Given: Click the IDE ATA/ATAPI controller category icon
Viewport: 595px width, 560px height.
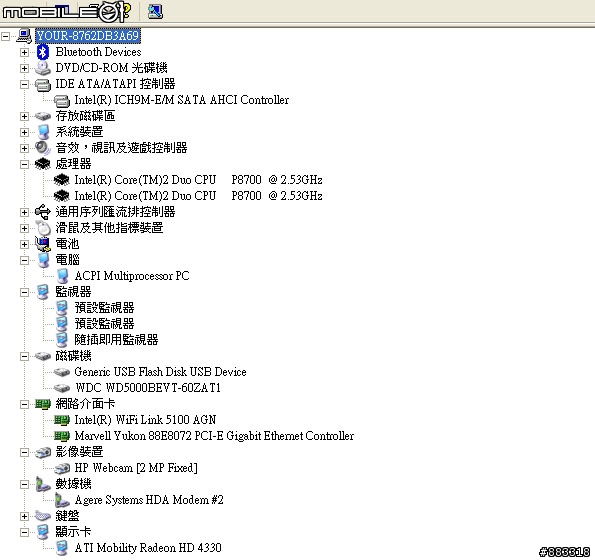Looking at the screenshot, I should [x=43, y=84].
